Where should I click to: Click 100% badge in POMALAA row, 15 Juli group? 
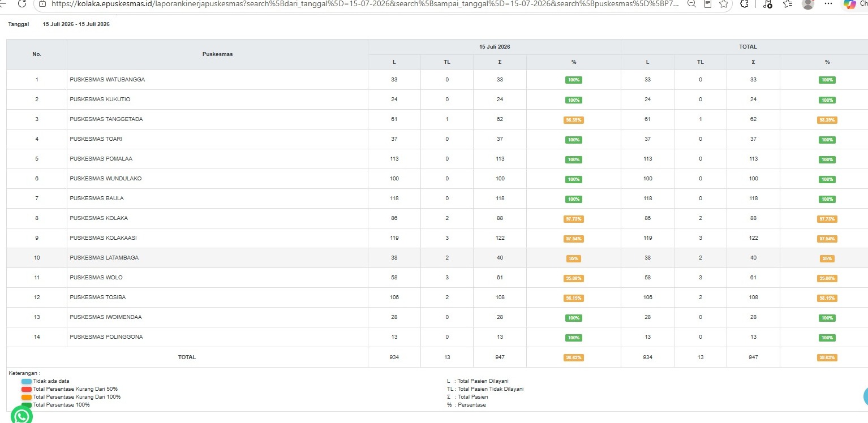click(x=574, y=159)
